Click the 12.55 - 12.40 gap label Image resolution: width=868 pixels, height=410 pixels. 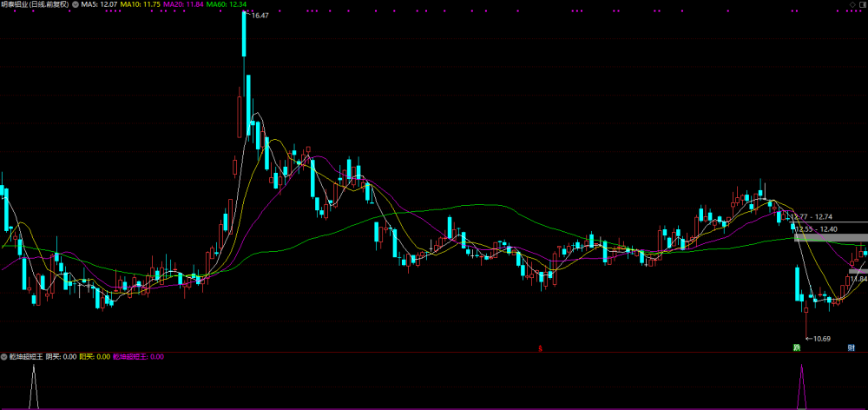[x=817, y=228]
